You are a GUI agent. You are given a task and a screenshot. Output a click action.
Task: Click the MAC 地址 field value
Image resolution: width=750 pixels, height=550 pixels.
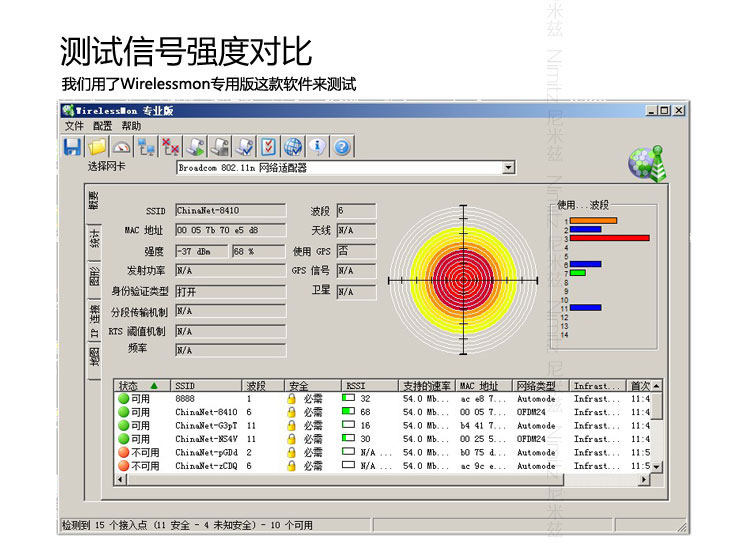pos(231,230)
